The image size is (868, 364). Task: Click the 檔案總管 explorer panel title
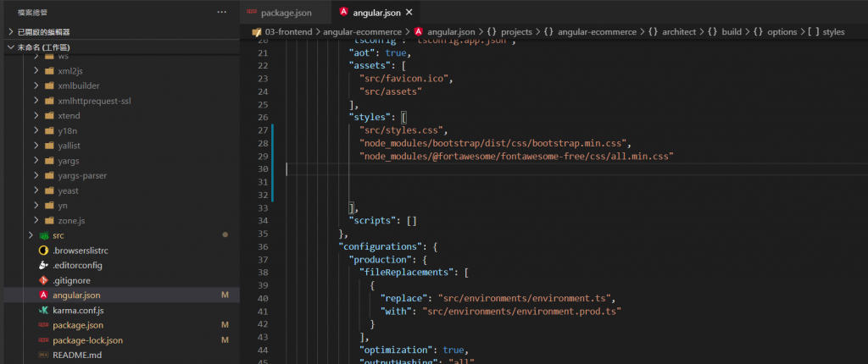(x=33, y=12)
